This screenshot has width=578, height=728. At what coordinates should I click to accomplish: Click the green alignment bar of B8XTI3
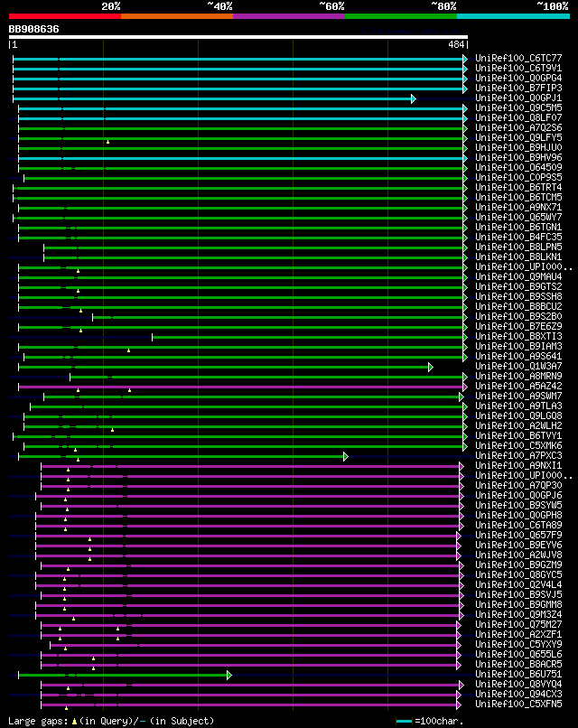click(307, 338)
